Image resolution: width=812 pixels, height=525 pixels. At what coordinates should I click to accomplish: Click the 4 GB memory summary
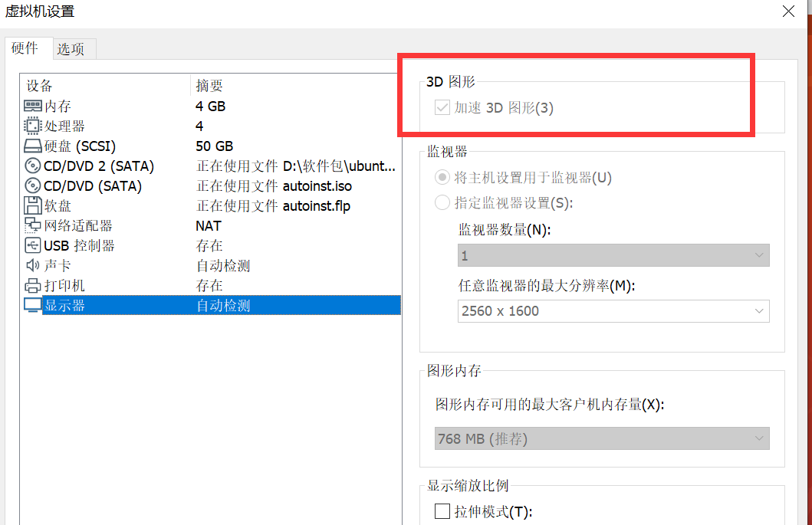[x=210, y=106]
